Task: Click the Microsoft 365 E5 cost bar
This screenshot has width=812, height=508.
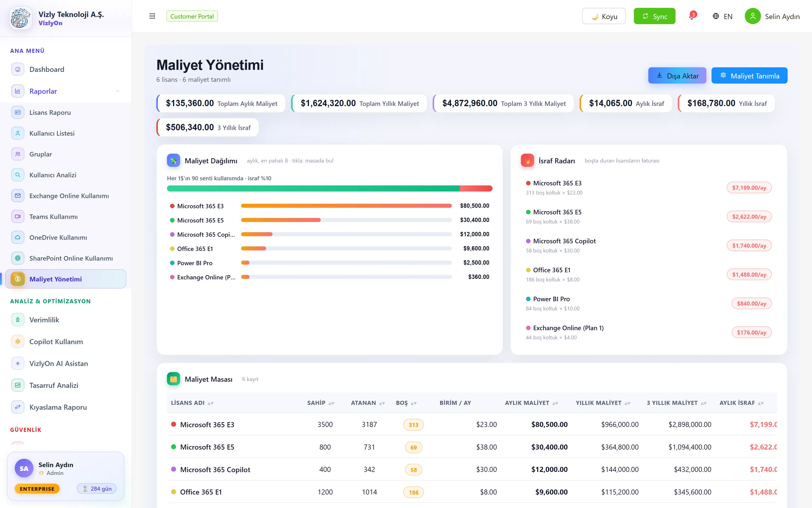Action: pyautogui.click(x=346, y=220)
